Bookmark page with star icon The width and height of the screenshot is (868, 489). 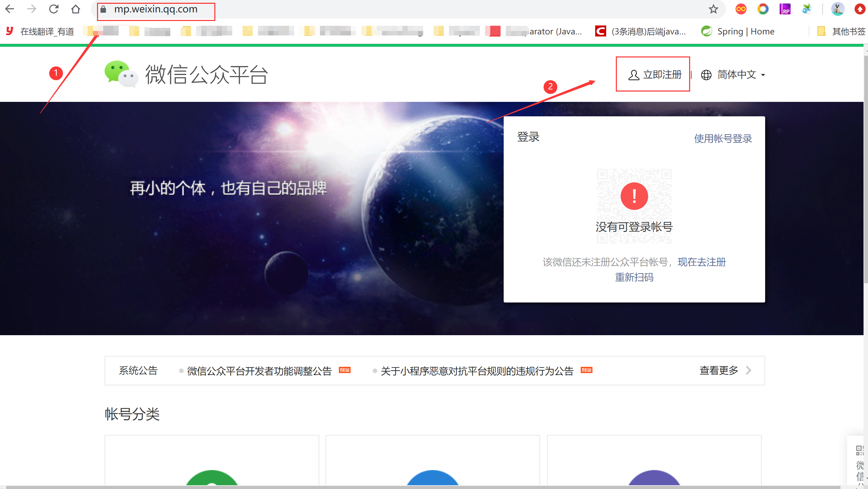click(x=713, y=9)
